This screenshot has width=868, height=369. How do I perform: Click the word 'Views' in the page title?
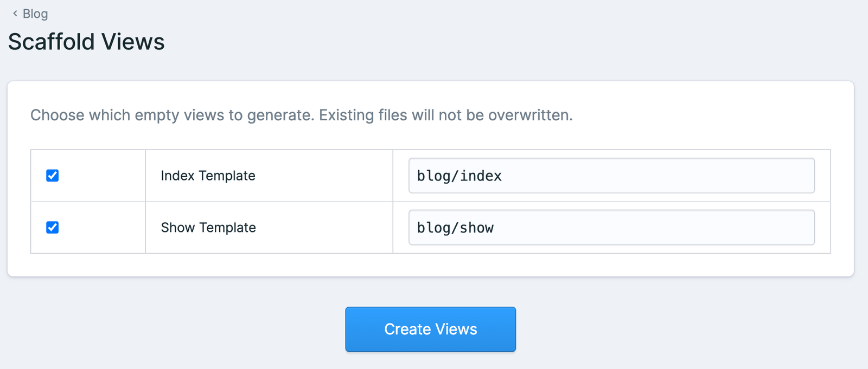[x=133, y=42]
